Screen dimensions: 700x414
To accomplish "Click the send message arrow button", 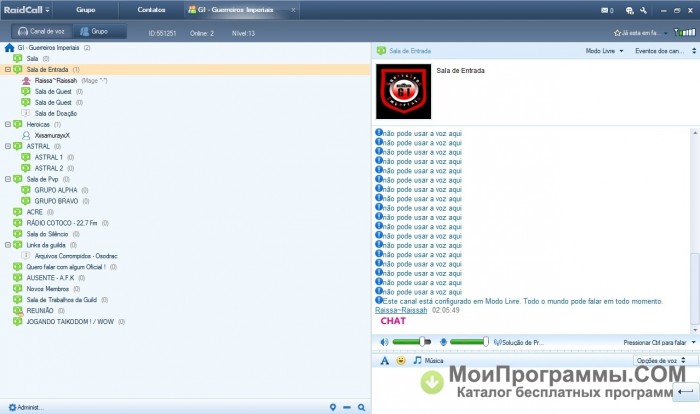I will click(685, 392).
